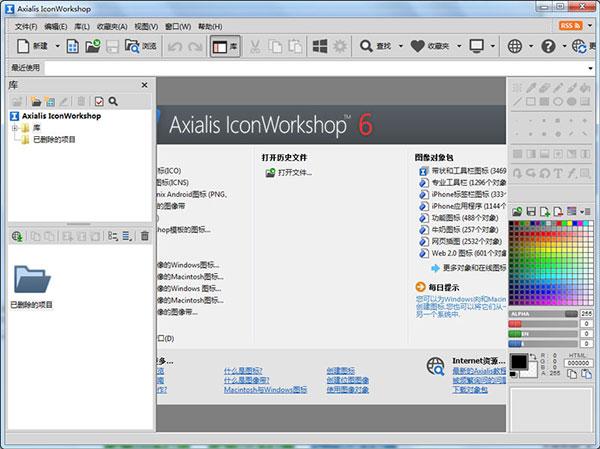Switch lower pane to details view icon
This screenshot has height=449, width=600.
point(127,236)
